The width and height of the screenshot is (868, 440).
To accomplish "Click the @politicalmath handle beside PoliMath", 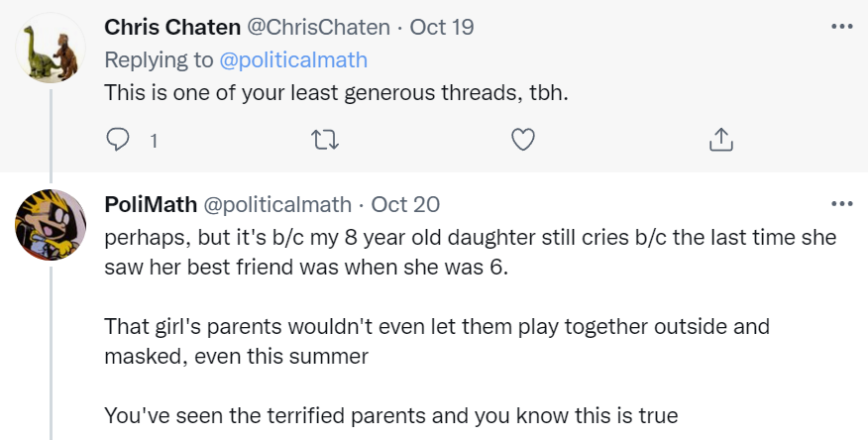I will point(277,204).
